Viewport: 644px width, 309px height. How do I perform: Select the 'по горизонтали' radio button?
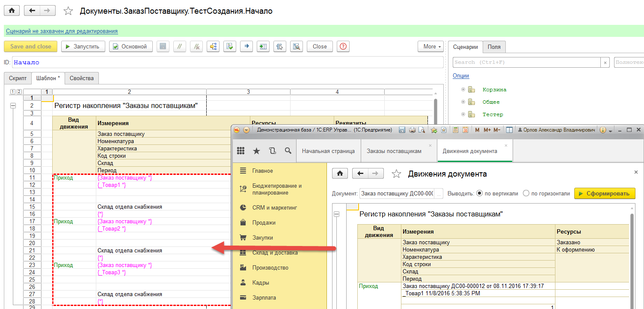526,193
